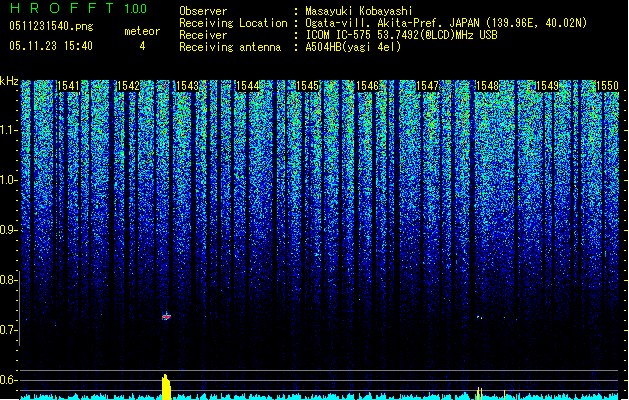Click the version number 1.0.0

click(136, 9)
